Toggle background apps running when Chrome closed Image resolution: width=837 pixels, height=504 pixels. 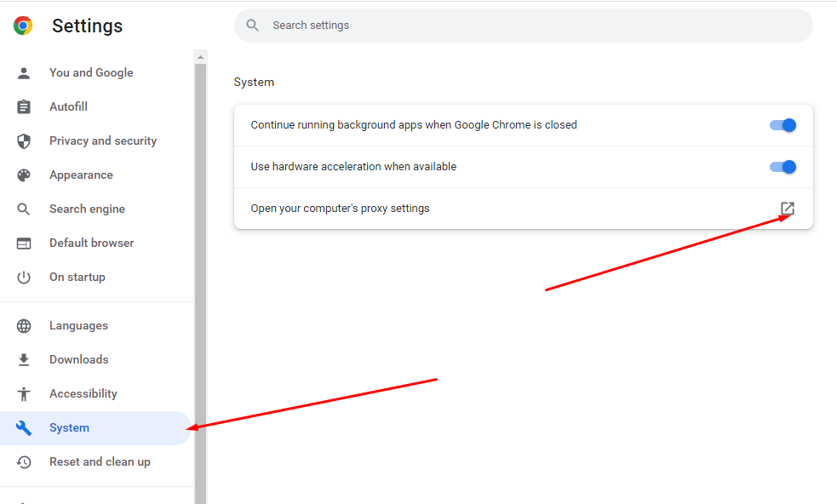click(x=783, y=125)
